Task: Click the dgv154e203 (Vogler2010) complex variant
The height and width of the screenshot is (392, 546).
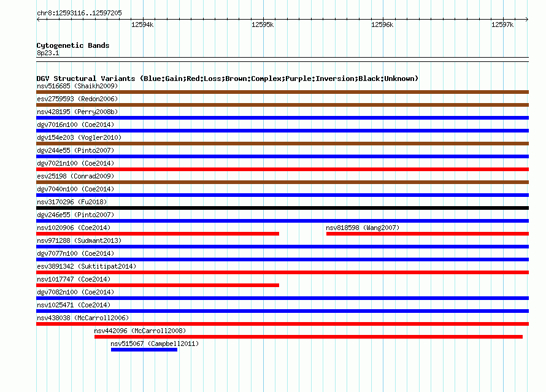Action: [282, 144]
